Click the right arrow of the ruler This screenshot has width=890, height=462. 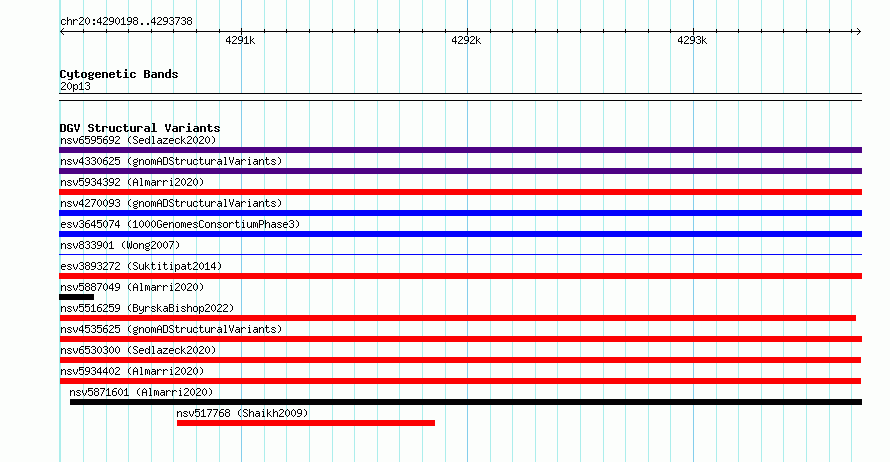coord(858,32)
